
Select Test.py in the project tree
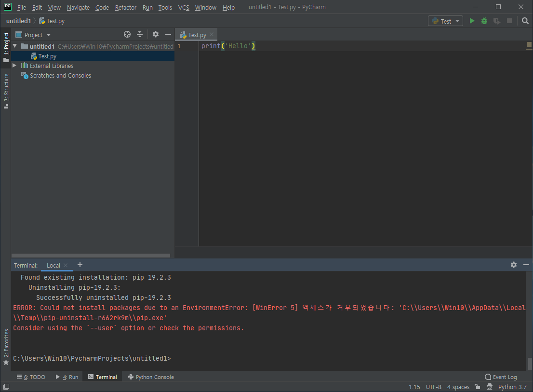tap(93, 56)
